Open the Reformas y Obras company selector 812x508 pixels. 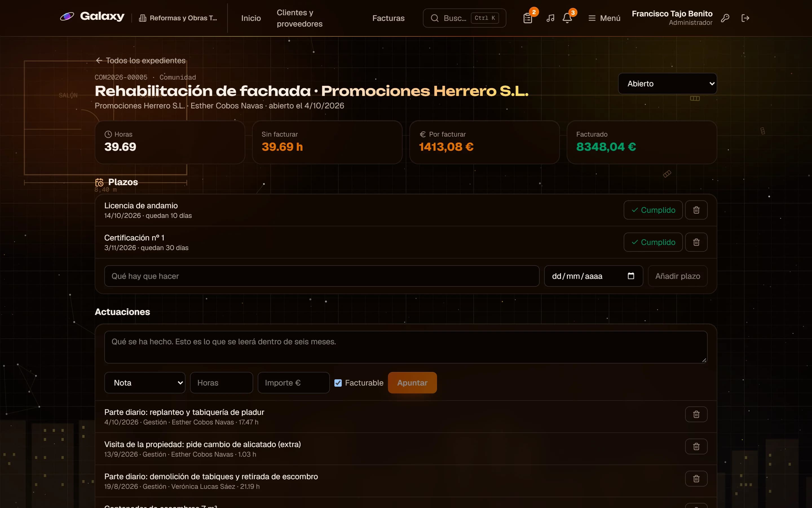coord(178,18)
